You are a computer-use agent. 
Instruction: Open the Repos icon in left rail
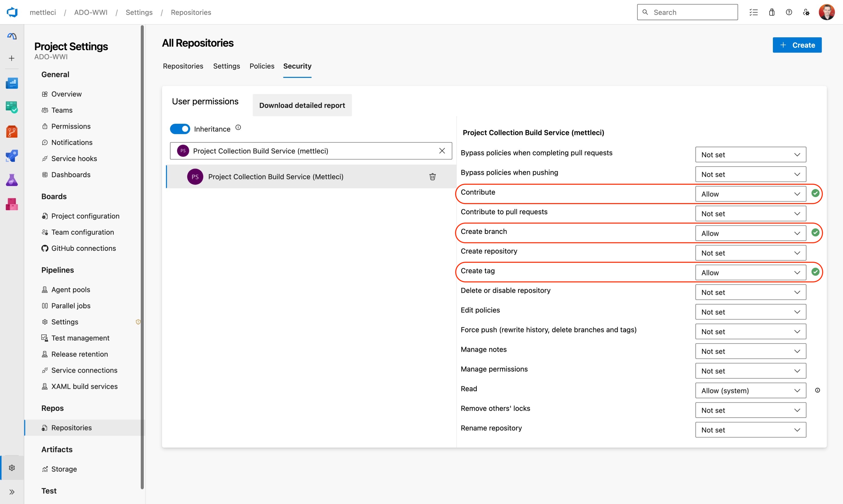[12, 132]
